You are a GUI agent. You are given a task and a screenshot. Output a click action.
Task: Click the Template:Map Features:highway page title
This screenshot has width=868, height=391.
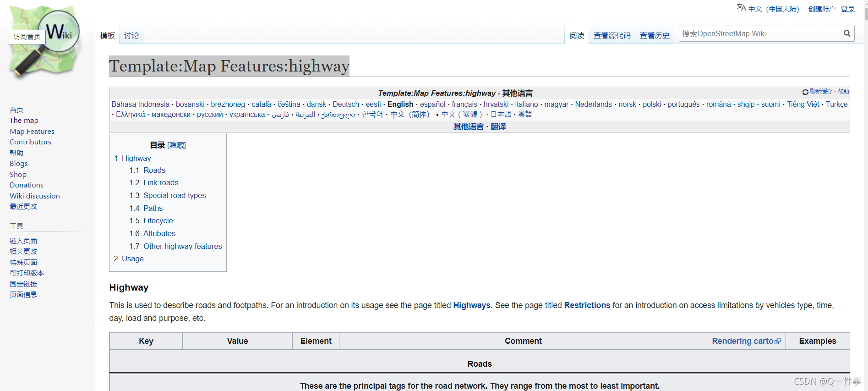[229, 66]
